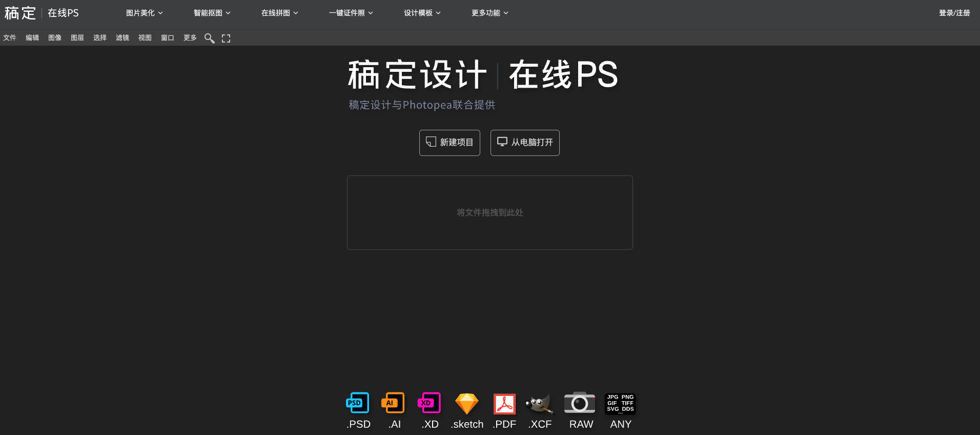Expand the 设计模板 dropdown
This screenshot has height=435, width=980.
coord(422,13)
